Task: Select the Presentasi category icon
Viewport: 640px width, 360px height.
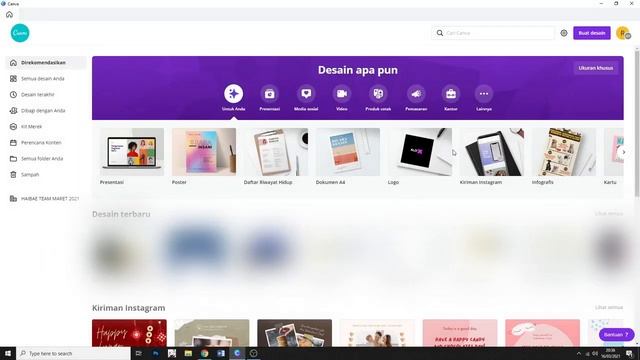Action: click(x=270, y=94)
